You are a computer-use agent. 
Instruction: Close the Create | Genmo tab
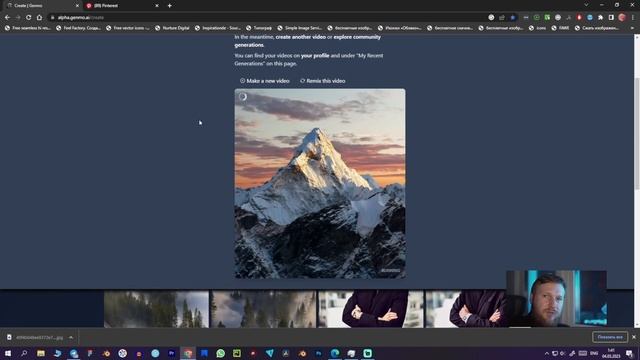click(x=77, y=6)
